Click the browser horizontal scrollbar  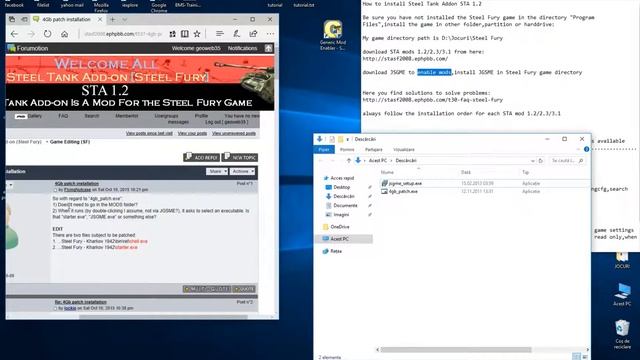(x=163, y=317)
